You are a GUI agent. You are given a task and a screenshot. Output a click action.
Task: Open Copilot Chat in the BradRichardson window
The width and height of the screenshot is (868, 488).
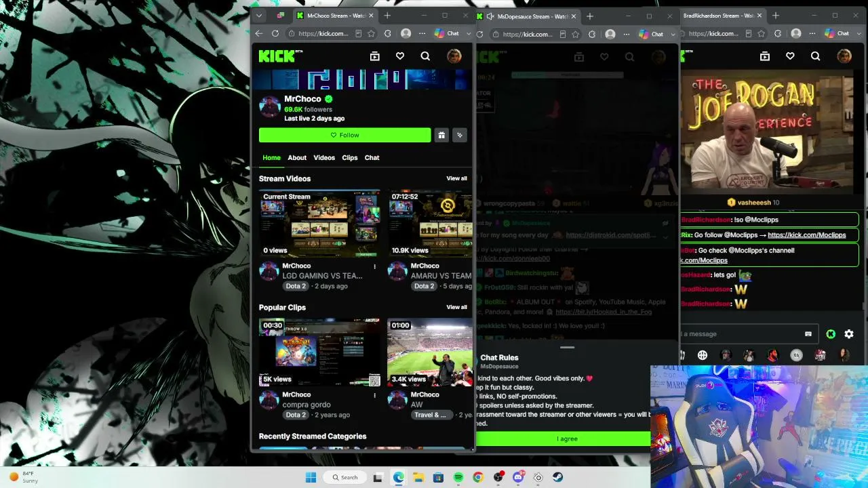click(x=837, y=33)
